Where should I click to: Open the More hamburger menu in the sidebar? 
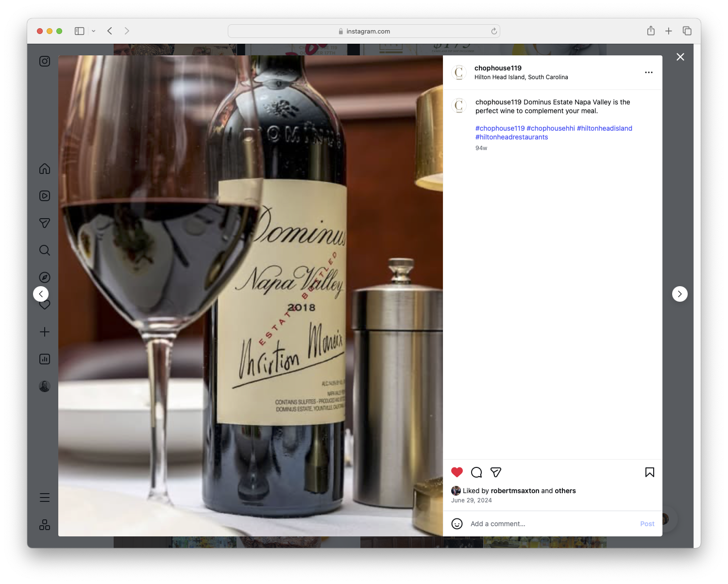[x=44, y=497]
